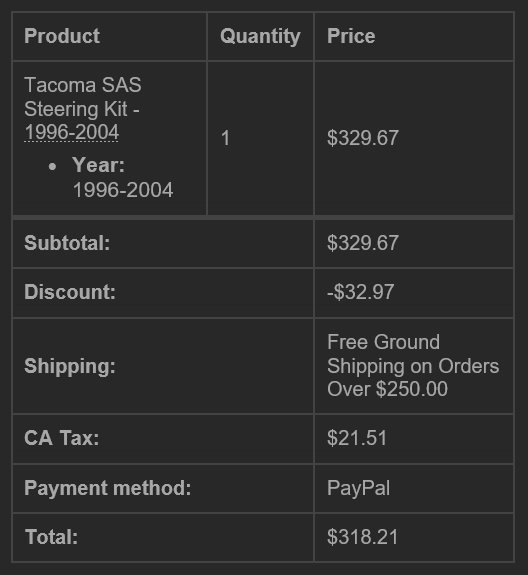Click the 1996-2004 year value text
This screenshot has height=575, width=528.
[123, 190]
